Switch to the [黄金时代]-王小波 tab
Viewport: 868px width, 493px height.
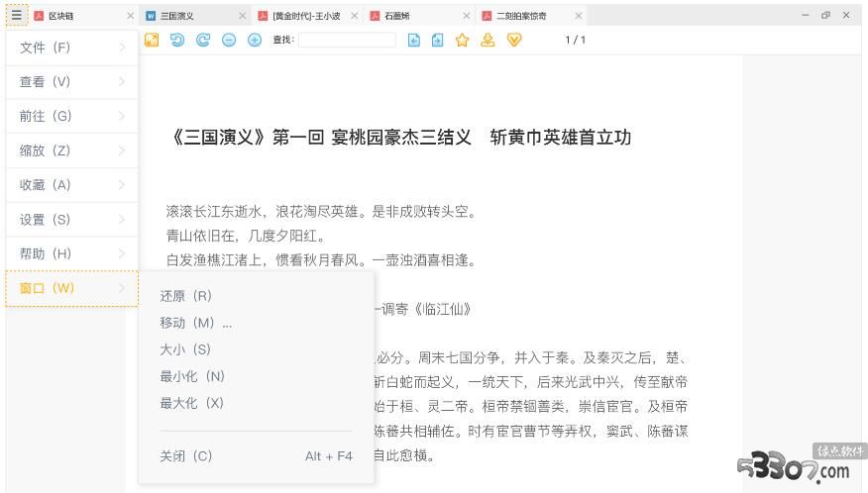(307, 16)
